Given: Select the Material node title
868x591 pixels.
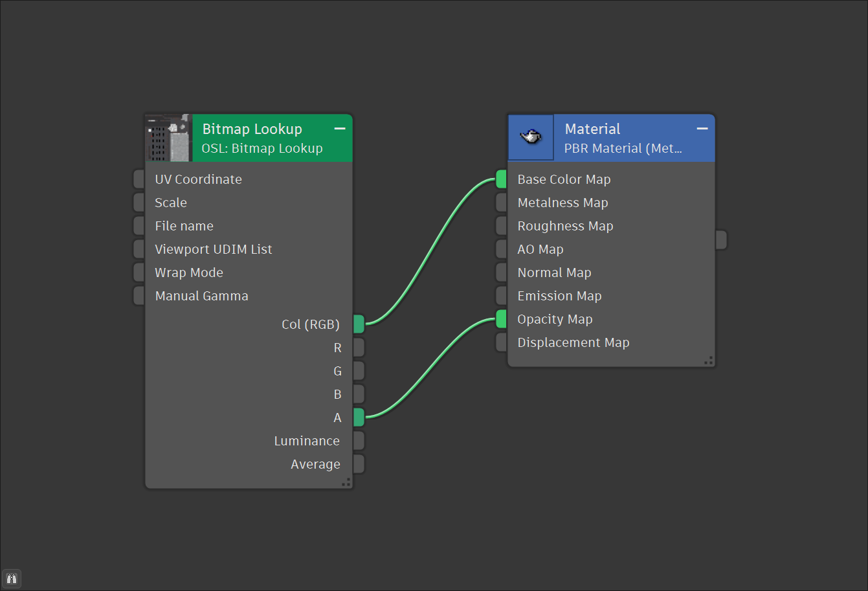Looking at the screenshot, I should [x=592, y=129].
